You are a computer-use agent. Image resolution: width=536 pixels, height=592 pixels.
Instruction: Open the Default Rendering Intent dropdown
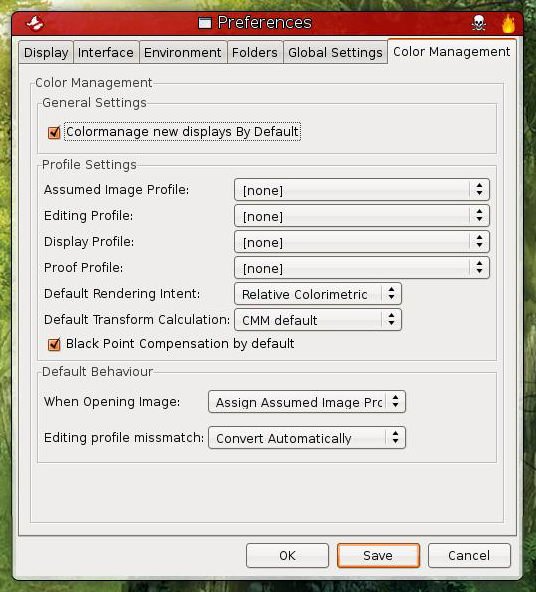pyautogui.click(x=318, y=294)
